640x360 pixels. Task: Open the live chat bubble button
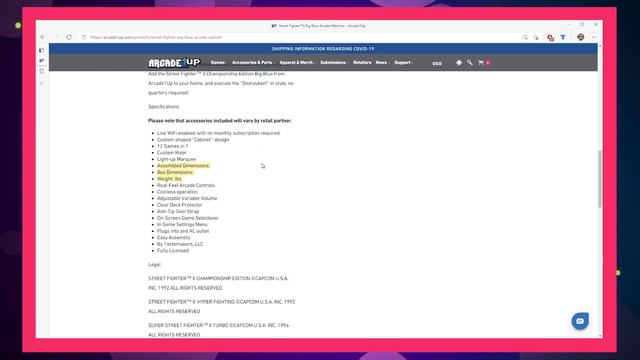pyautogui.click(x=580, y=321)
